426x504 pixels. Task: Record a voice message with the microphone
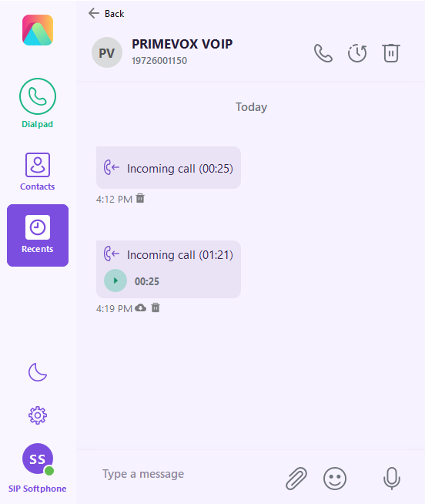pyautogui.click(x=392, y=478)
